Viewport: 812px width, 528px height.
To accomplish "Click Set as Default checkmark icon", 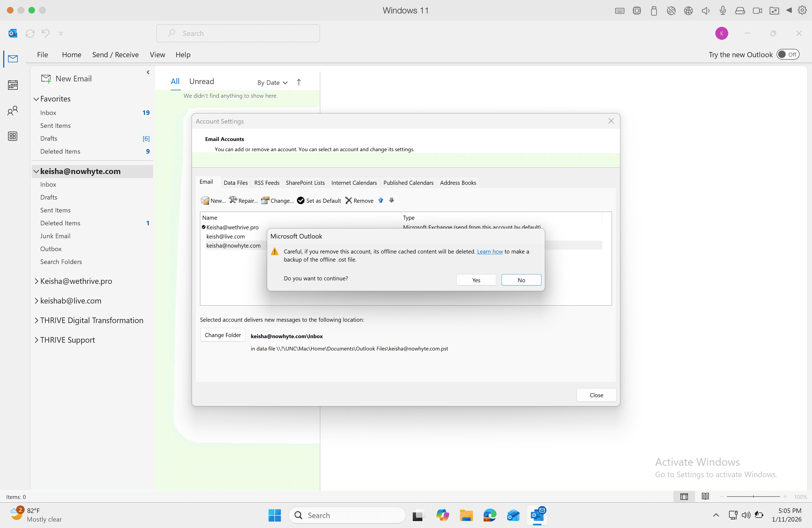I will (300, 201).
